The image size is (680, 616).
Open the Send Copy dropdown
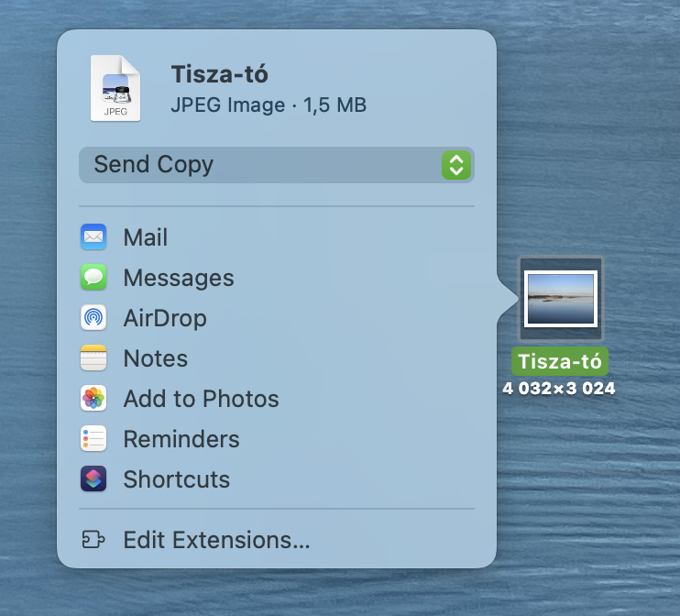(277, 165)
